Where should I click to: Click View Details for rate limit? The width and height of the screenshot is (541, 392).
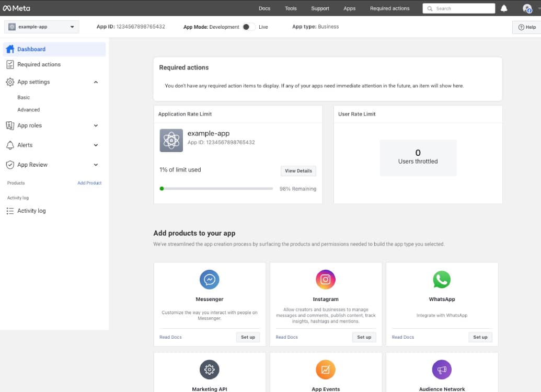coord(298,171)
